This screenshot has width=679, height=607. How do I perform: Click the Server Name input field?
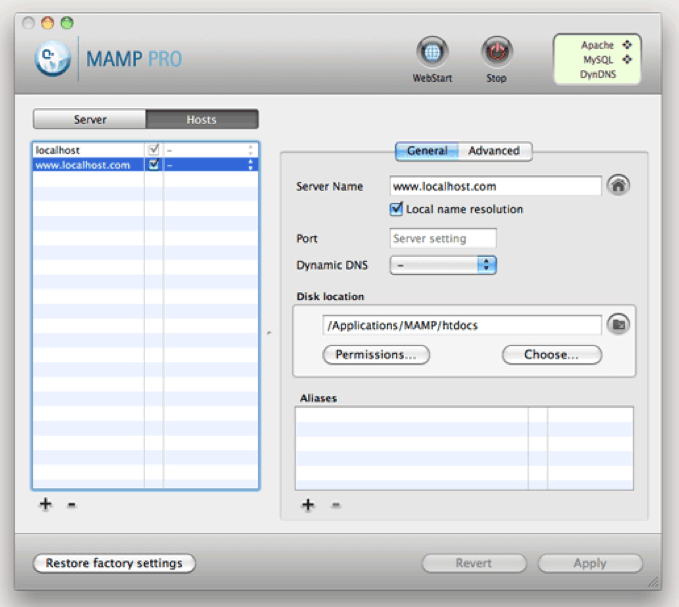[495, 186]
